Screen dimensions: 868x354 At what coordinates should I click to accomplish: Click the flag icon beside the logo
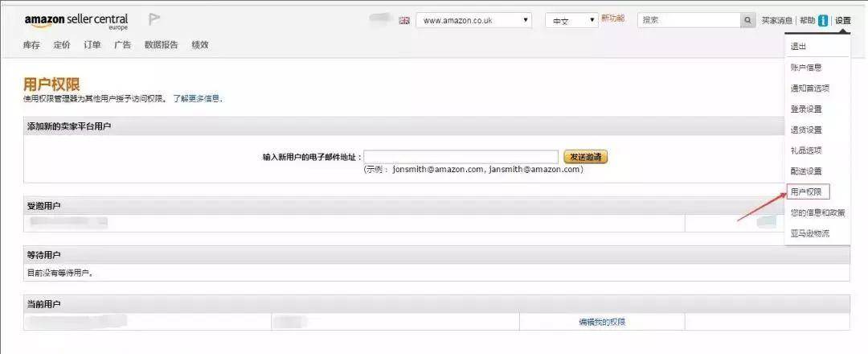point(154,19)
